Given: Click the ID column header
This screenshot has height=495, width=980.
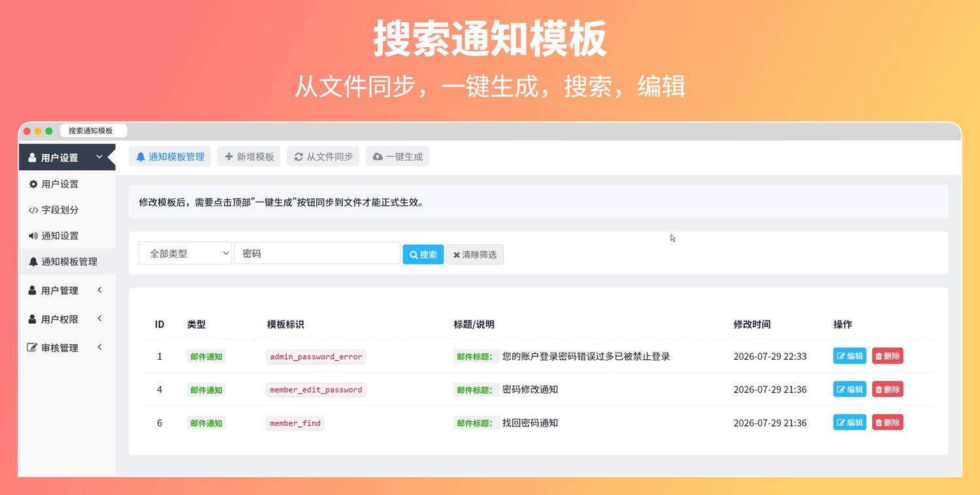Looking at the screenshot, I should pos(159,324).
